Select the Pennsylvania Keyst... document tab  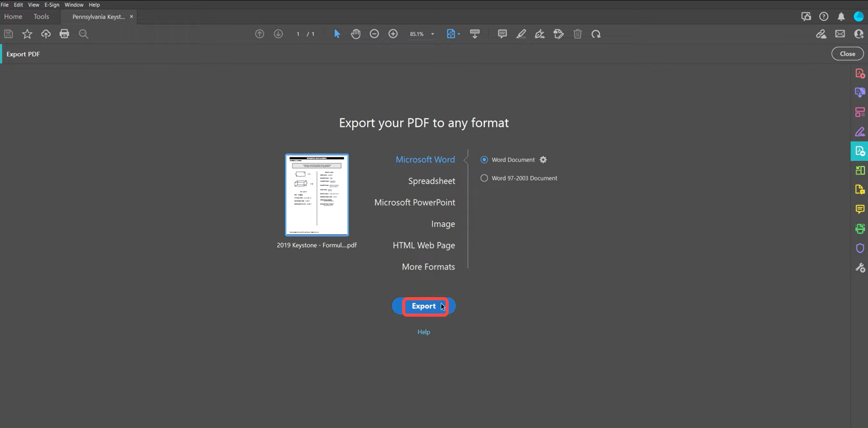[x=98, y=17]
